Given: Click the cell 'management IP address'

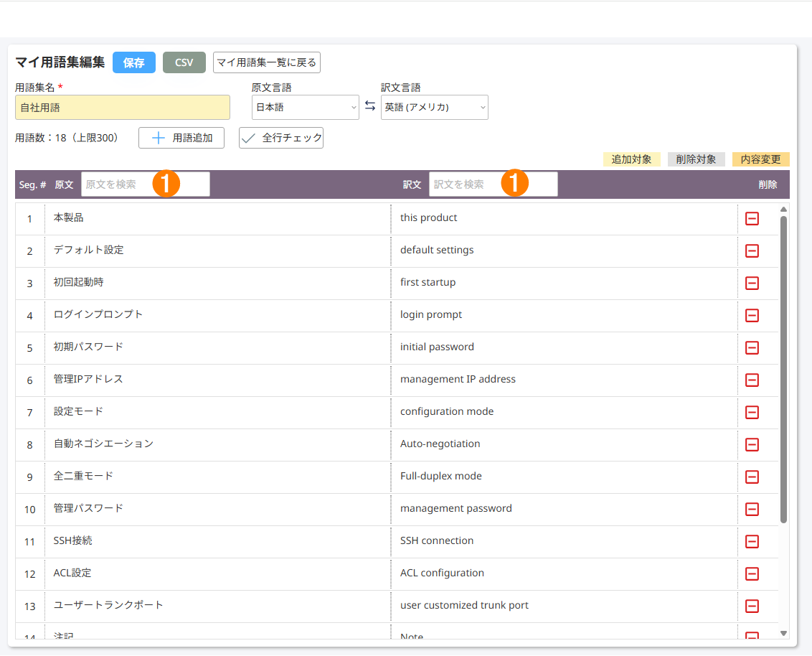Looking at the screenshot, I should click(565, 380).
